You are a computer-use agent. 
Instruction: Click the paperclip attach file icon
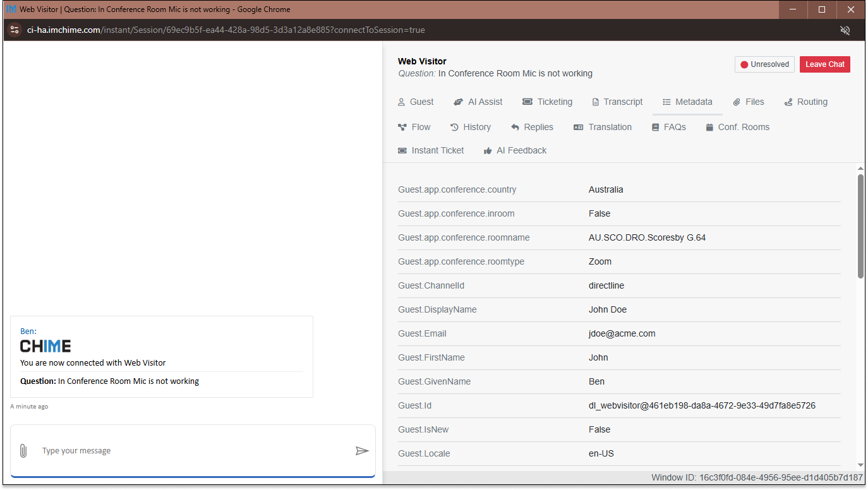[23, 451]
